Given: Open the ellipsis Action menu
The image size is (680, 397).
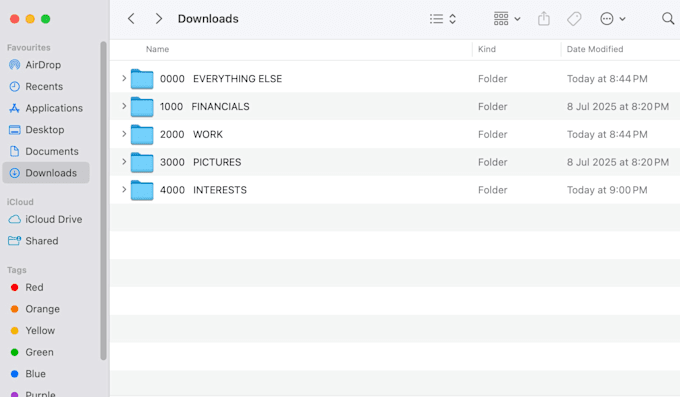Looking at the screenshot, I should coord(612,19).
